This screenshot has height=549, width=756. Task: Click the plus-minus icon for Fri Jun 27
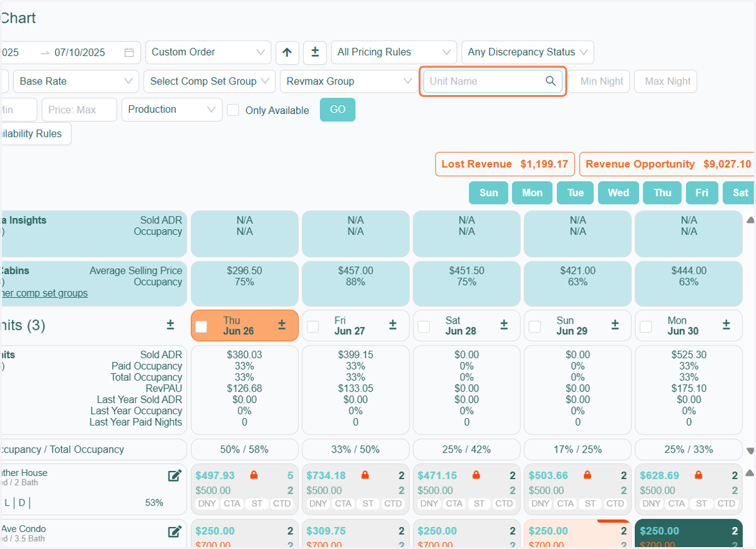pos(392,325)
